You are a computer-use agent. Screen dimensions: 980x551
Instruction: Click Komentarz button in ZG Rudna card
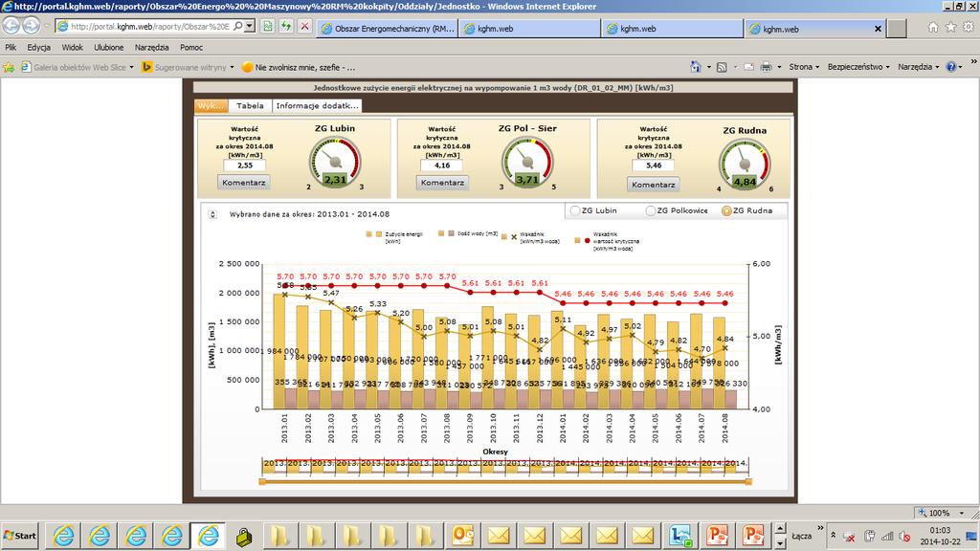pyautogui.click(x=653, y=185)
